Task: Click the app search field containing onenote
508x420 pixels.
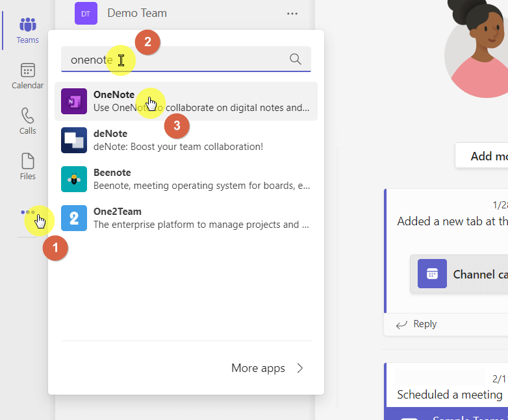Action: (x=186, y=59)
